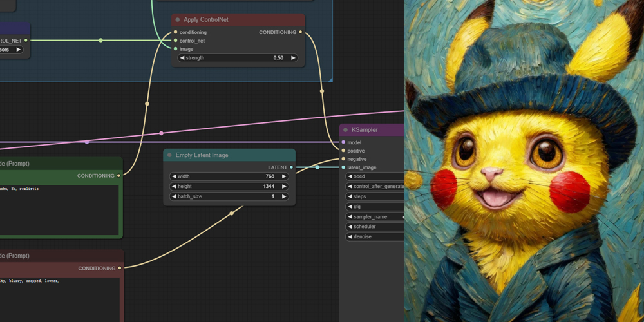The width and height of the screenshot is (644, 322).
Task: Collapse the Apply ControlNet node via its title dot
Action: tap(178, 20)
